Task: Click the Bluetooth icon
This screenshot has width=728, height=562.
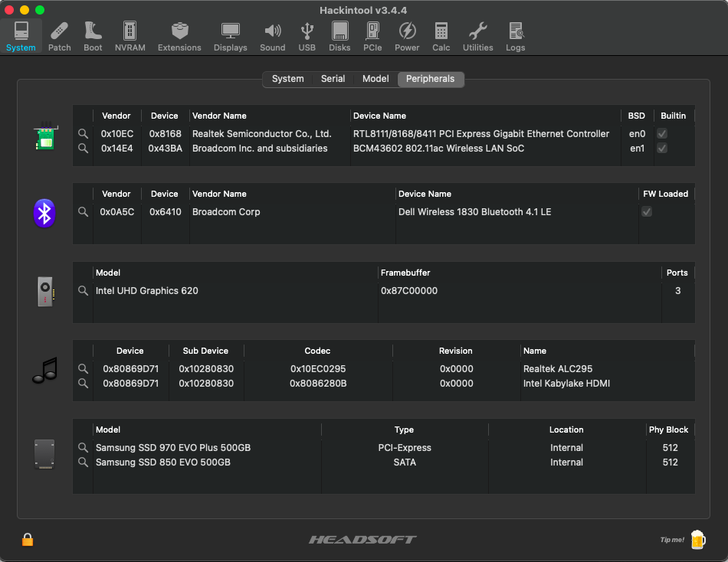Action: tap(44, 214)
